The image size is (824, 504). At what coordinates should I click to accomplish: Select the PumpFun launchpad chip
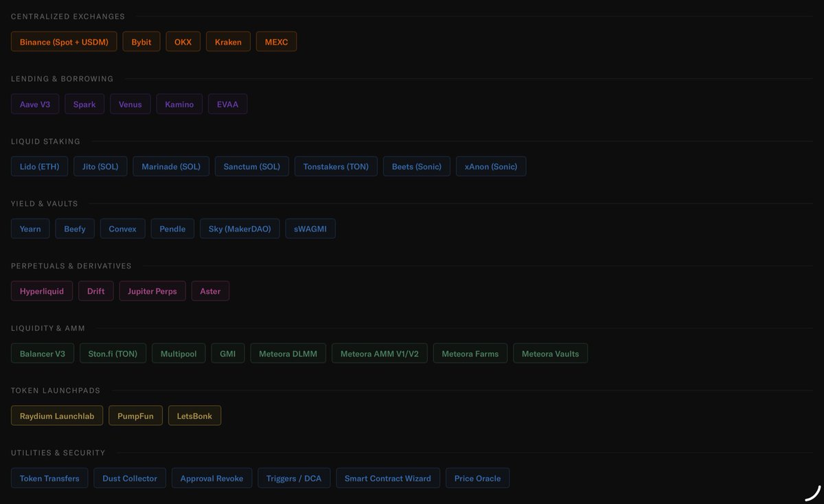pyautogui.click(x=135, y=415)
